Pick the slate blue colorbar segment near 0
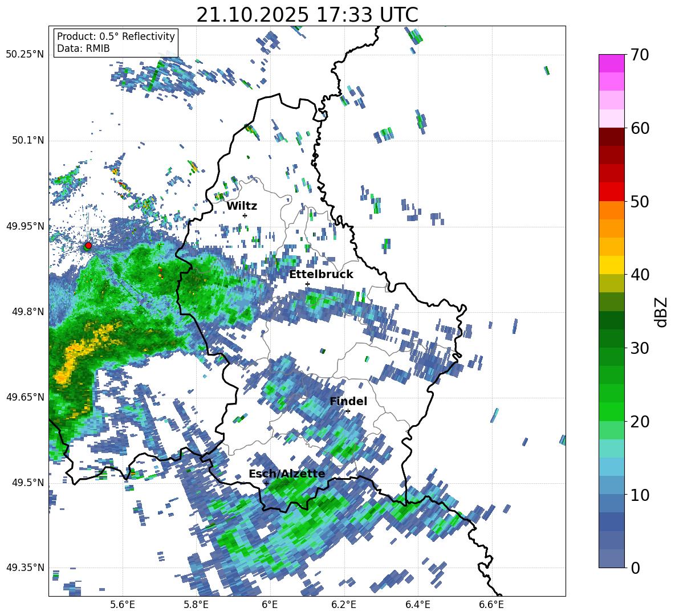Image resolution: width=675 pixels, height=616 pixels. (x=611, y=558)
